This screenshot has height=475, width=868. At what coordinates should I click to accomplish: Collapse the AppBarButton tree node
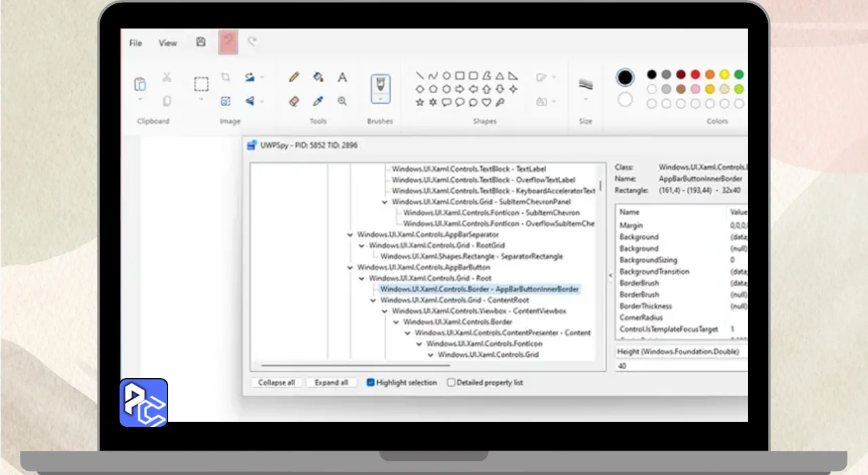point(351,267)
